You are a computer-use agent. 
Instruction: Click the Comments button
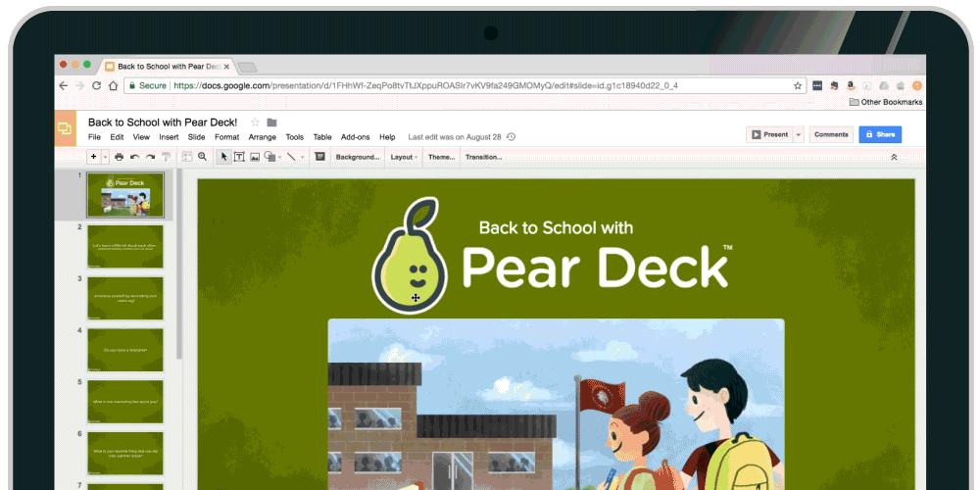(831, 134)
